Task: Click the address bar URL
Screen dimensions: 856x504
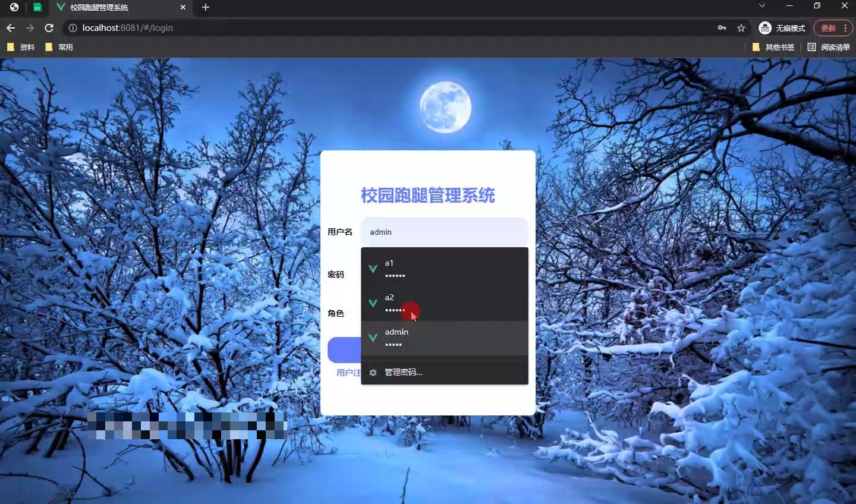Action: (x=128, y=28)
